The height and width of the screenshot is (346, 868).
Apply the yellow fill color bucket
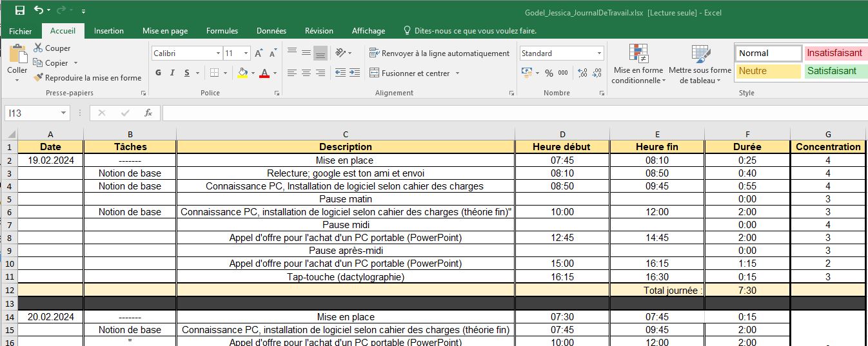point(242,73)
